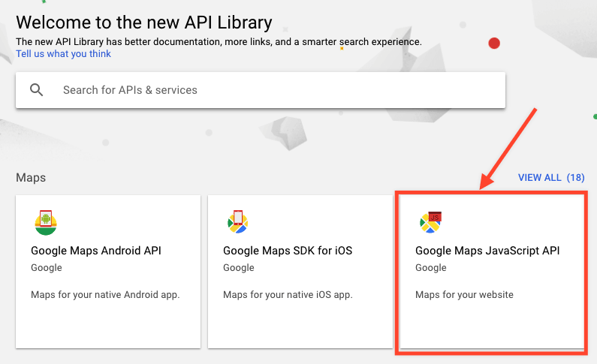Open the Google Maps SDK for iOS title
Screen dimensions: 597x364
[x=288, y=251]
